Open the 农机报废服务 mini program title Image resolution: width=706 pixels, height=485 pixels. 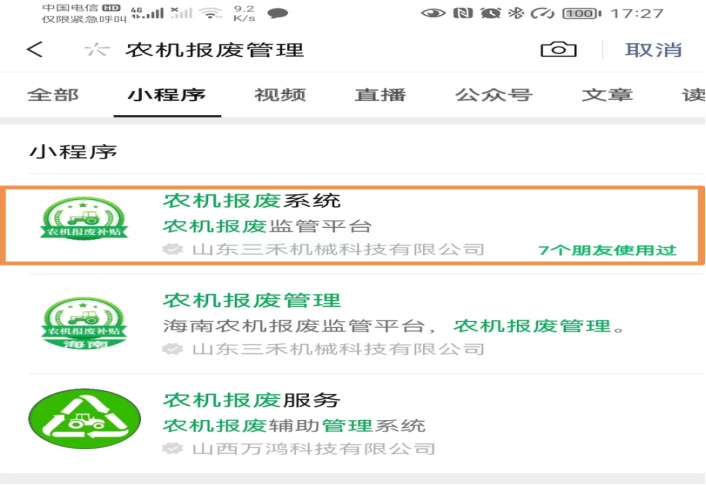coord(252,399)
